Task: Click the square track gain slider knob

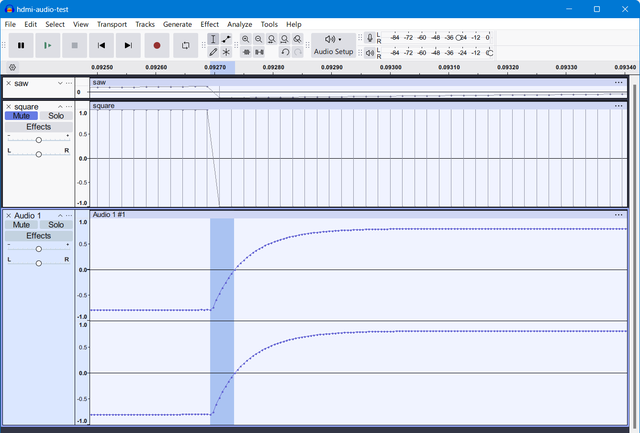Action: (x=38, y=140)
